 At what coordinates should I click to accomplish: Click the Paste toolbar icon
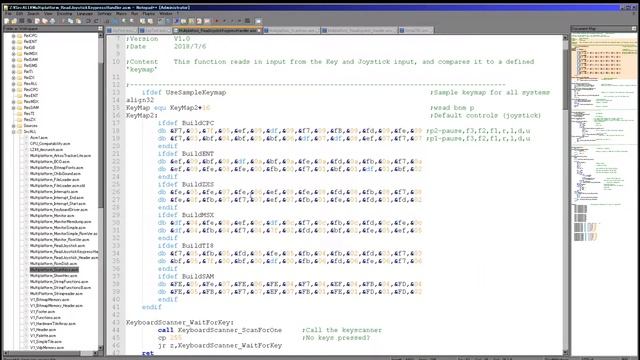pos(78,21)
